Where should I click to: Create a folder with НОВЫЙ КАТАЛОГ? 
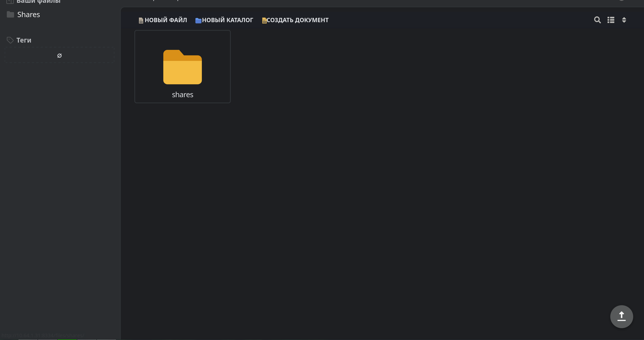click(224, 20)
